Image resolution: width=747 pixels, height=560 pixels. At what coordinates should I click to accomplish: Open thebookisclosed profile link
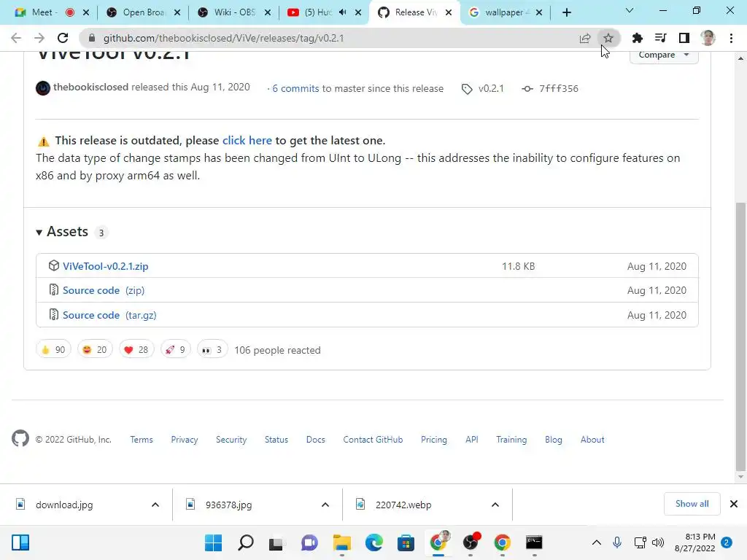pyautogui.click(x=90, y=87)
